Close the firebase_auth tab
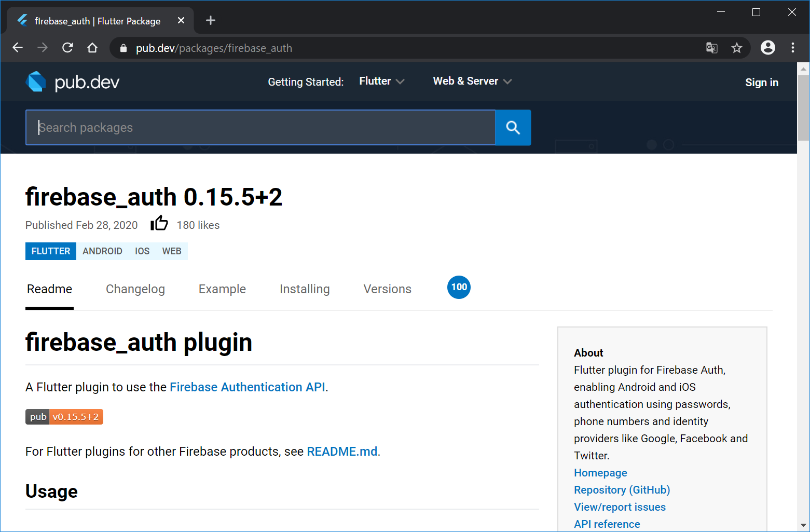 click(181, 20)
